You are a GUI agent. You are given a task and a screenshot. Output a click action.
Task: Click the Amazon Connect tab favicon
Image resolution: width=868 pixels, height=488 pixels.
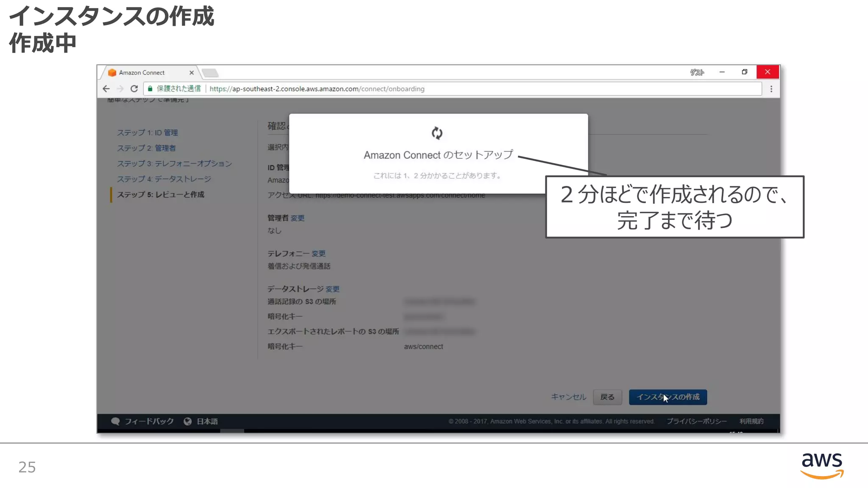point(112,72)
